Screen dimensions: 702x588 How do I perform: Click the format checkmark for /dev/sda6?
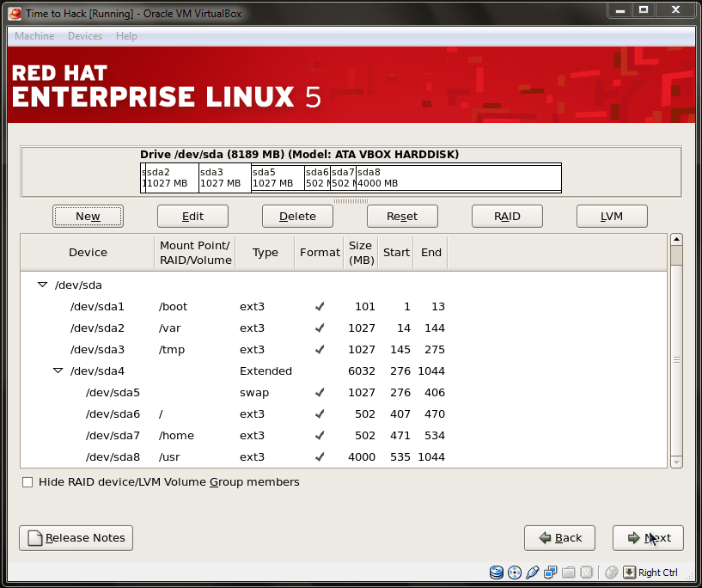coord(320,413)
